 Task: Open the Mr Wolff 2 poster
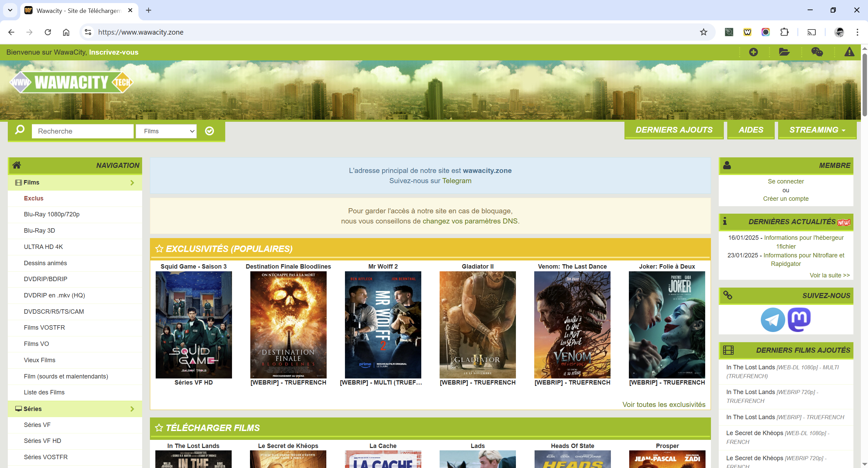[383, 325]
